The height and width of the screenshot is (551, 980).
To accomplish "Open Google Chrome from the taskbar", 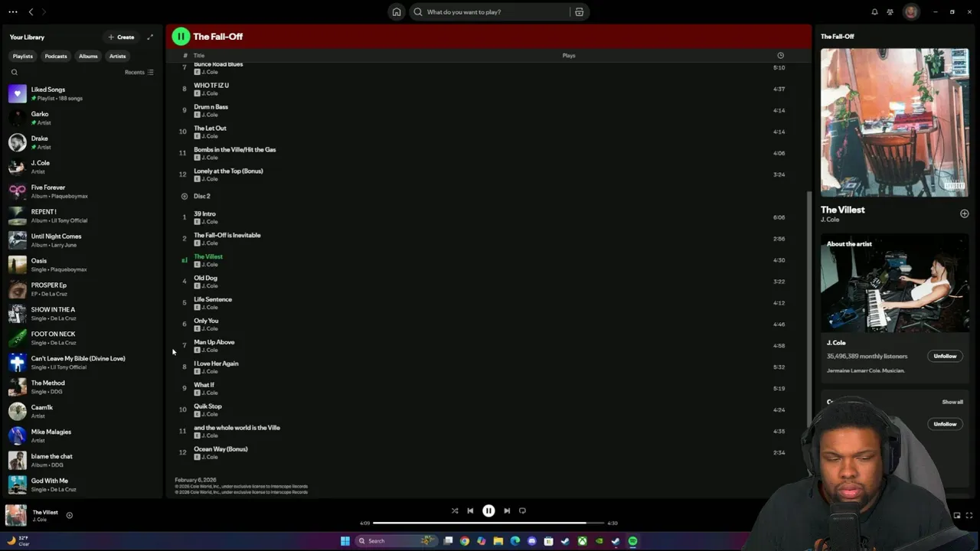I will (464, 541).
